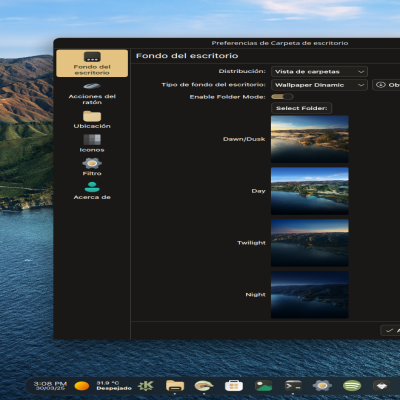Open the KDE application launcher in the dock
This screenshot has height=400, width=400.
point(146,386)
